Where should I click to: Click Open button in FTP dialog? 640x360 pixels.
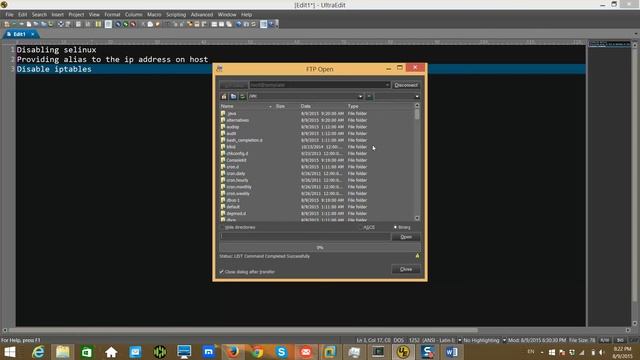coord(406,237)
